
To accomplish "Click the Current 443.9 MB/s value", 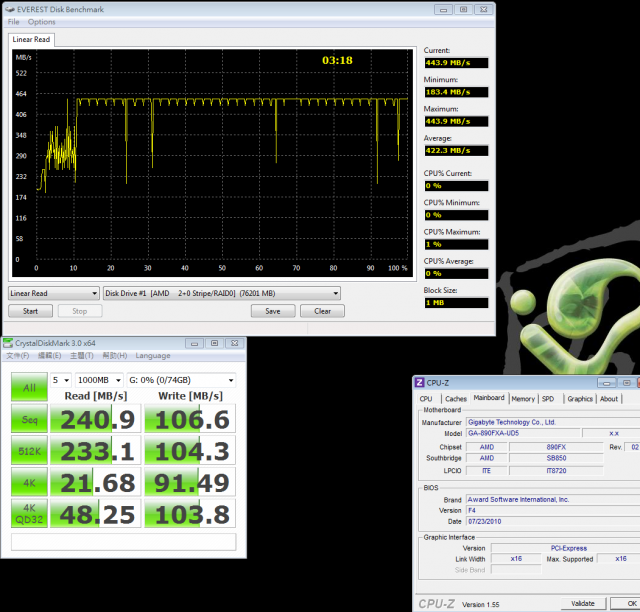I will (x=456, y=63).
